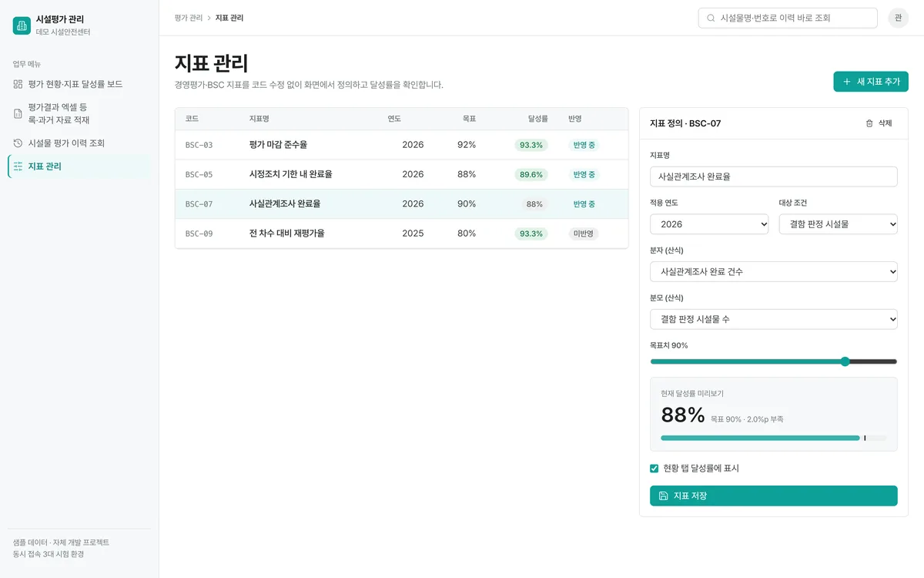
Task: Save with the 지표 저장 button
Action: point(774,496)
